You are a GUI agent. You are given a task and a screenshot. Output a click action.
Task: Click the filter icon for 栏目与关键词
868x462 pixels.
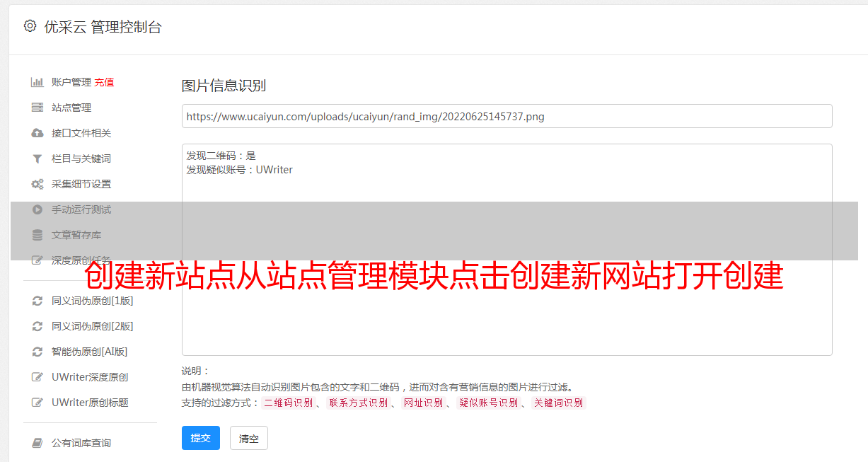click(x=37, y=158)
